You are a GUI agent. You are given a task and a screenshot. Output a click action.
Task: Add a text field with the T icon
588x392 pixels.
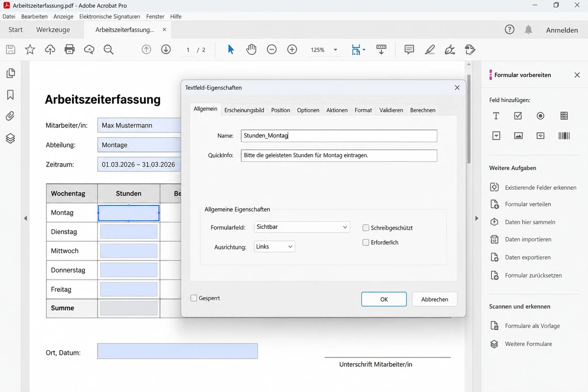tap(496, 116)
